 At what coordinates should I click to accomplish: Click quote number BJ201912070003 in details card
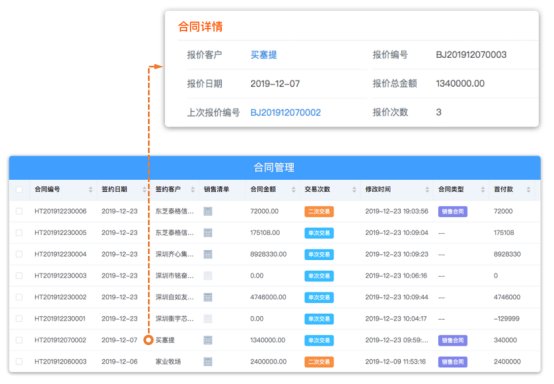tap(471, 55)
